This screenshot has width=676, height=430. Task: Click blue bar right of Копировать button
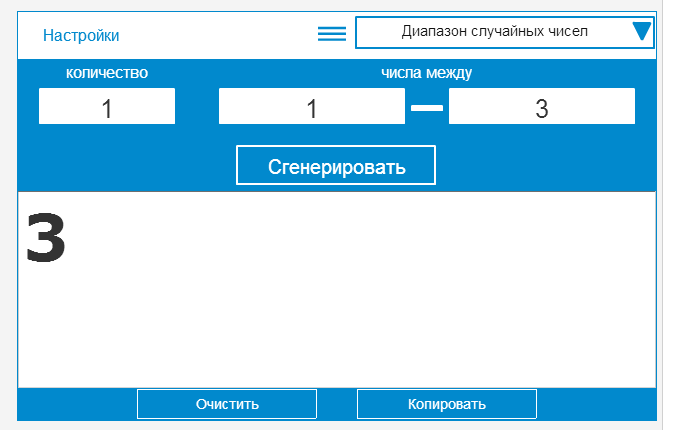(596, 404)
